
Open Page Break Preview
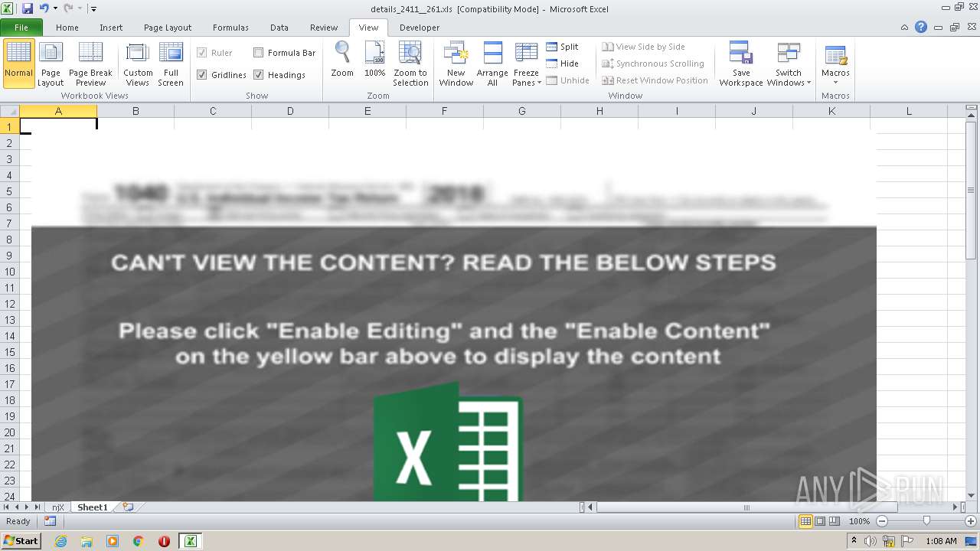click(x=90, y=64)
